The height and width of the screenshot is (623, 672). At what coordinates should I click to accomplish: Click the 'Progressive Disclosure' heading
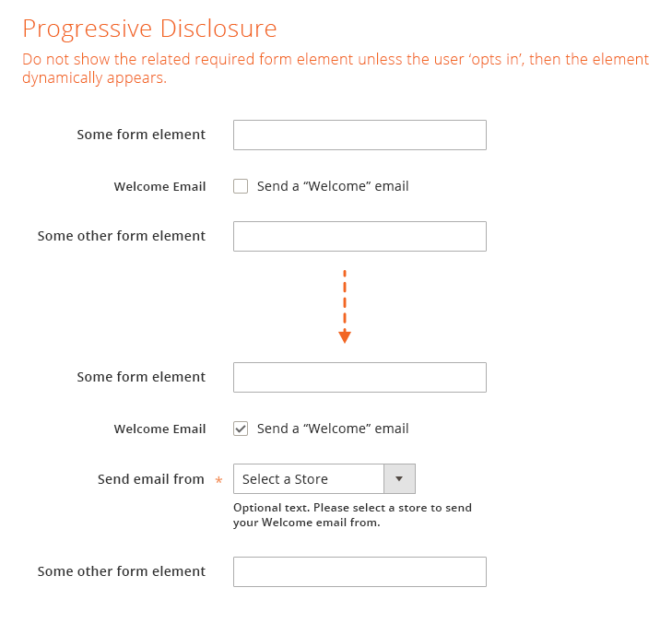click(x=149, y=29)
